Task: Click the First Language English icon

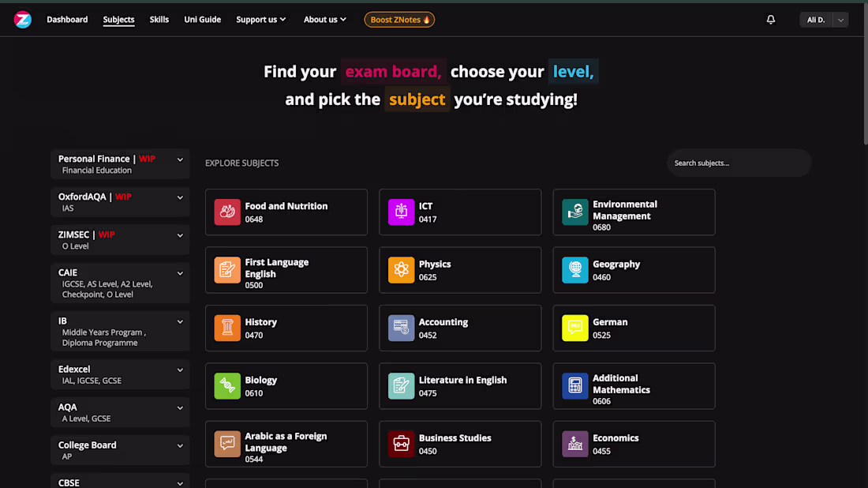Action: point(227,270)
